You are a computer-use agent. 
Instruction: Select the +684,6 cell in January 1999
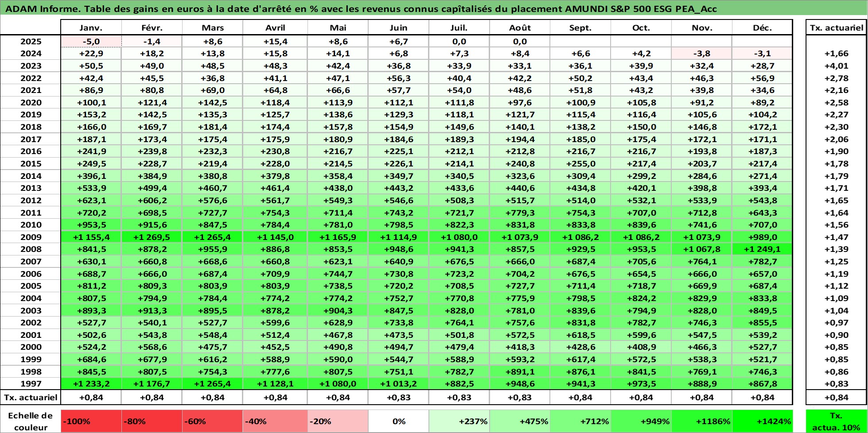[91, 360]
